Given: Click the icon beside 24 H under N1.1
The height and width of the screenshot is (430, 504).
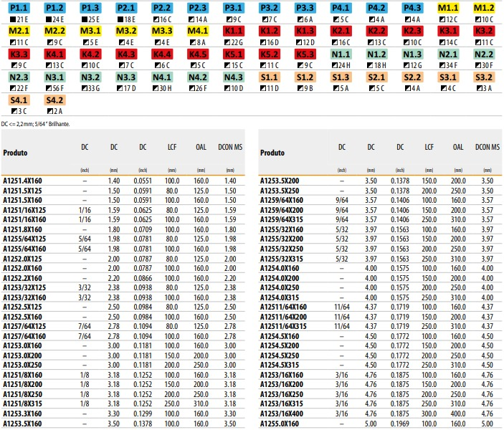Looking at the screenshot, I should click(333, 66).
